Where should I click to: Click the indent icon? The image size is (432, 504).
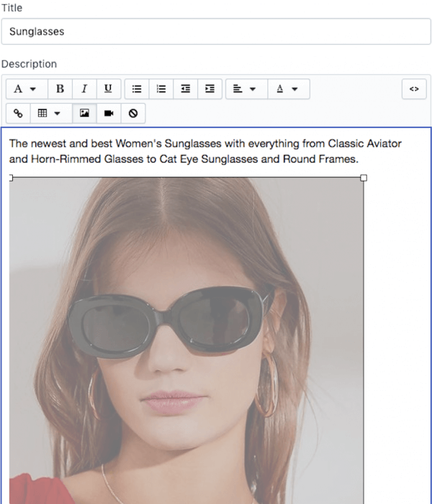pyautogui.click(x=210, y=89)
